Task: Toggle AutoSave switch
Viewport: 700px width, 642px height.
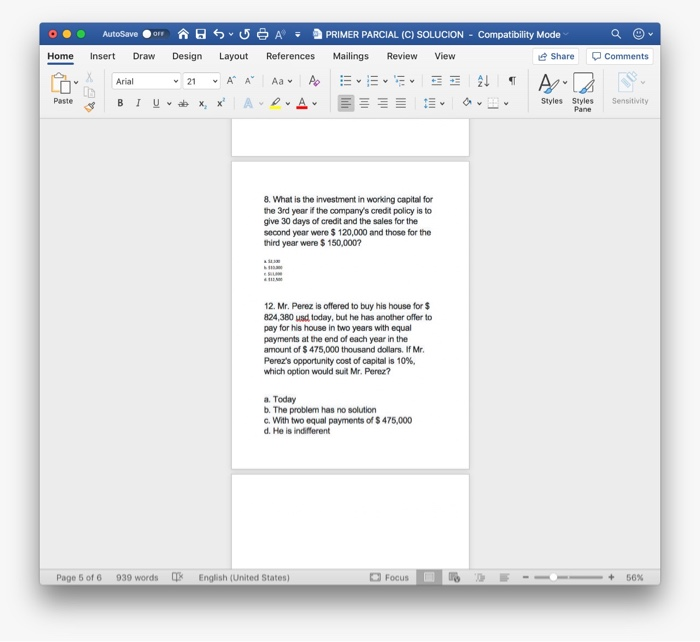Action: click(x=154, y=34)
